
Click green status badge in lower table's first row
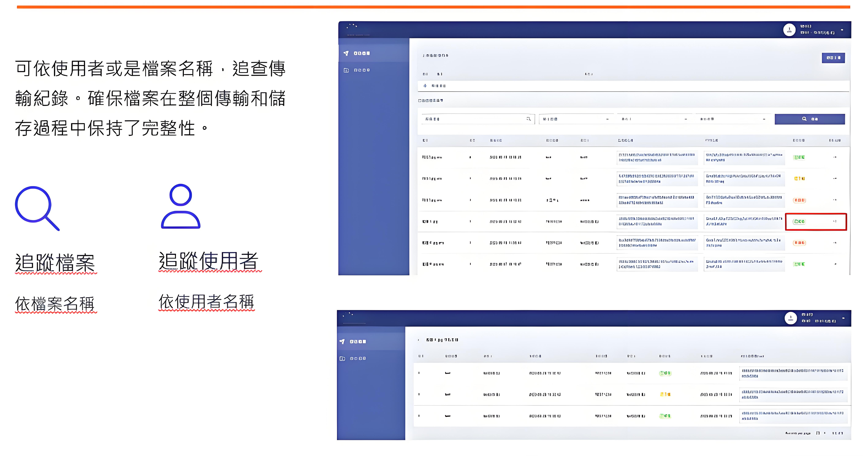[x=665, y=373]
